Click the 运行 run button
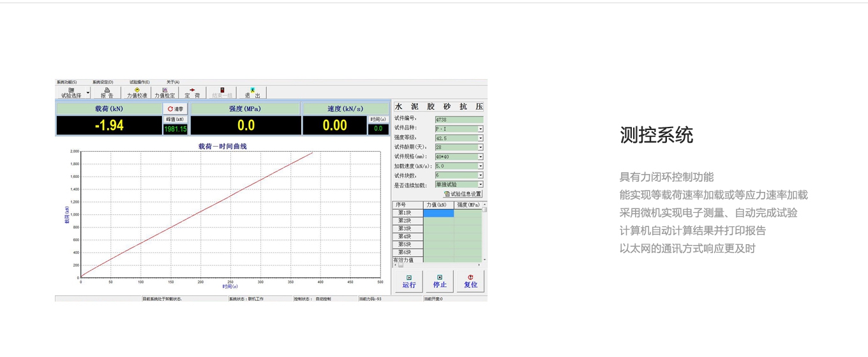 click(408, 281)
